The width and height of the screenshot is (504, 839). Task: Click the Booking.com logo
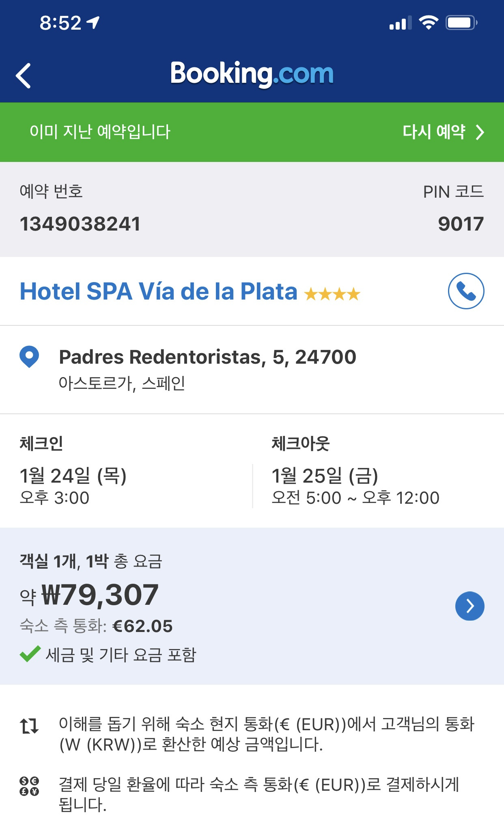[252, 74]
